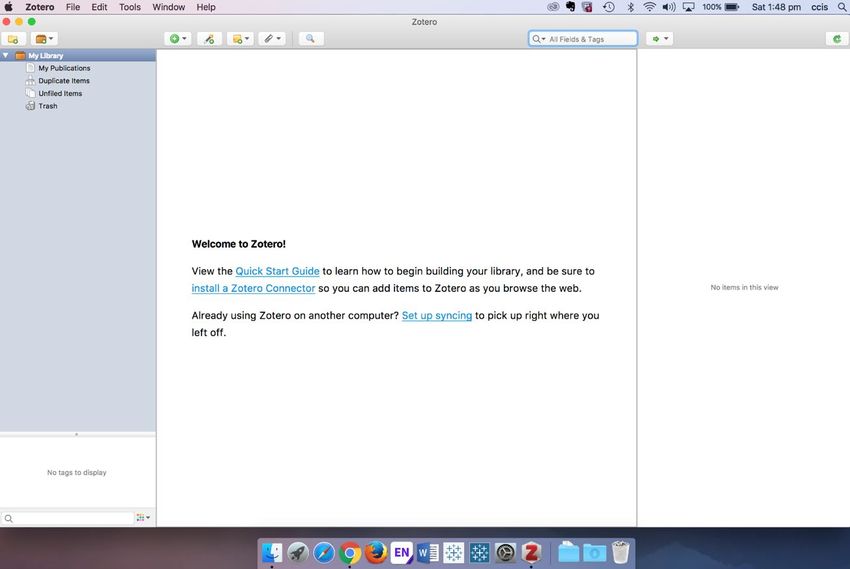Open the green New Item dropdown
This screenshot has height=569, width=850.
point(178,39)
